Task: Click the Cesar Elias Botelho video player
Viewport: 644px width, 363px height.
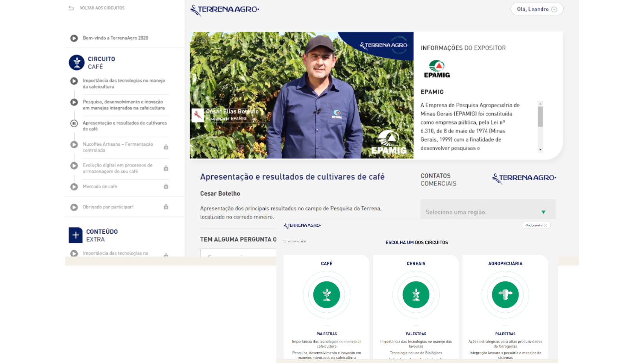Action: coord(302,95)
